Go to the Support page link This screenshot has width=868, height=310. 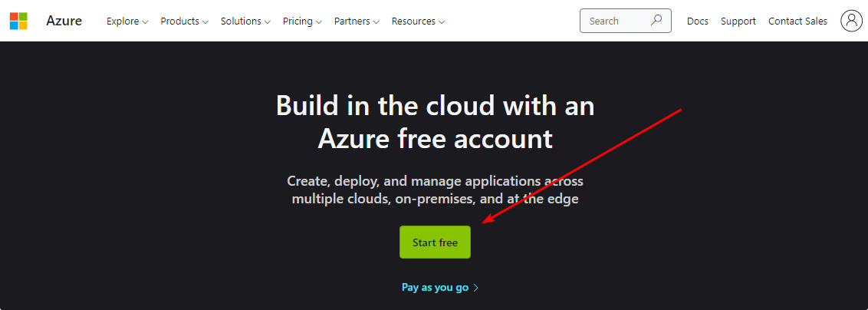[738, 21]
